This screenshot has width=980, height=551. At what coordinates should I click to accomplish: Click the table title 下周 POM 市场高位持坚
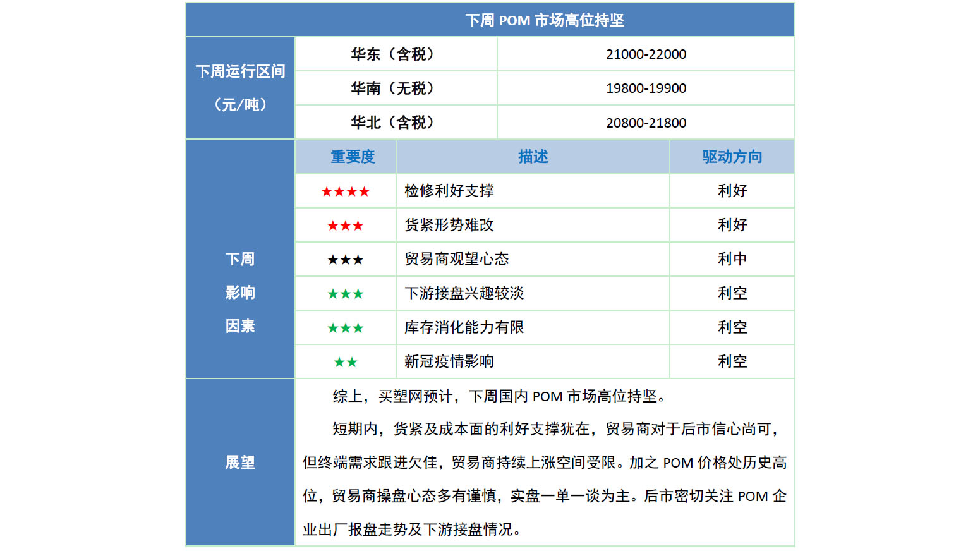[544, 20]
